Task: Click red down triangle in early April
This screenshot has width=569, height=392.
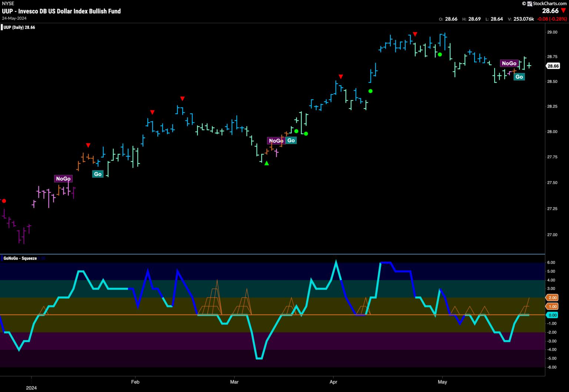Action: 341,77
